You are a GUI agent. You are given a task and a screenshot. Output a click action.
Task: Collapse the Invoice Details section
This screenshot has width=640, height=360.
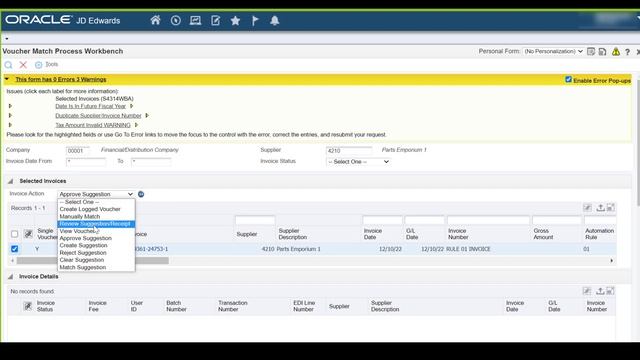(10, 276)
